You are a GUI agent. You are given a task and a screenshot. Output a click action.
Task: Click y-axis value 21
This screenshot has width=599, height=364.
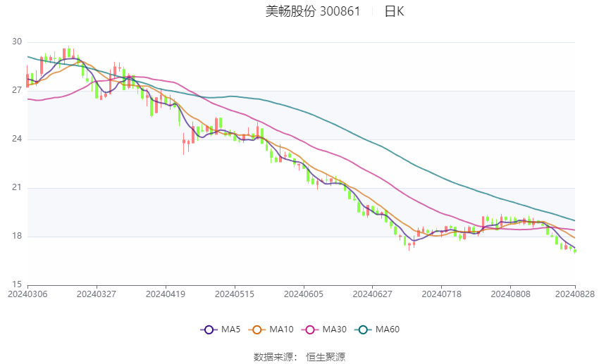pos(17,187)
